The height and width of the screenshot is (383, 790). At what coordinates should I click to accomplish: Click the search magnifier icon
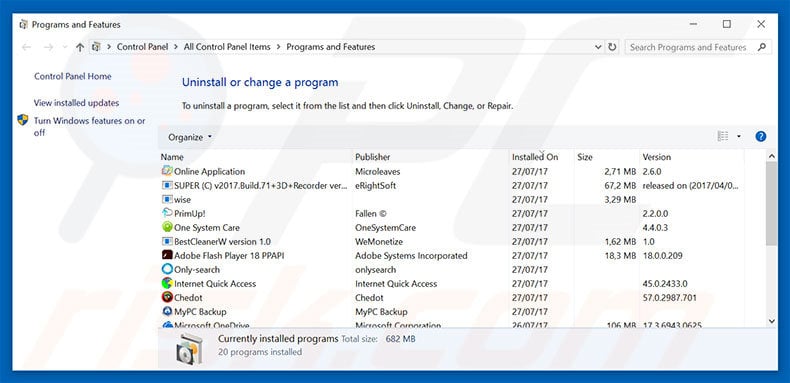tap(762, 47)
